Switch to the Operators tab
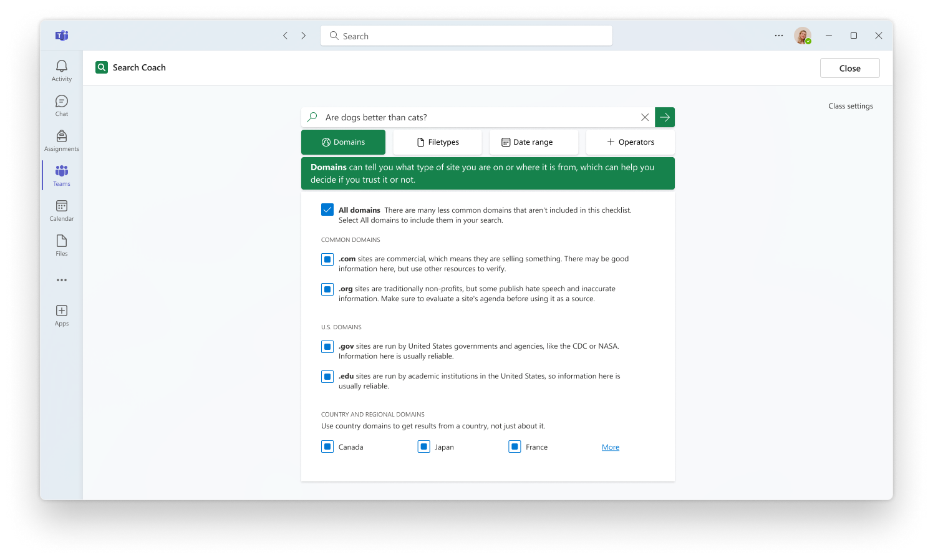This screenshot has height=560, width=933. pos(630,142)
